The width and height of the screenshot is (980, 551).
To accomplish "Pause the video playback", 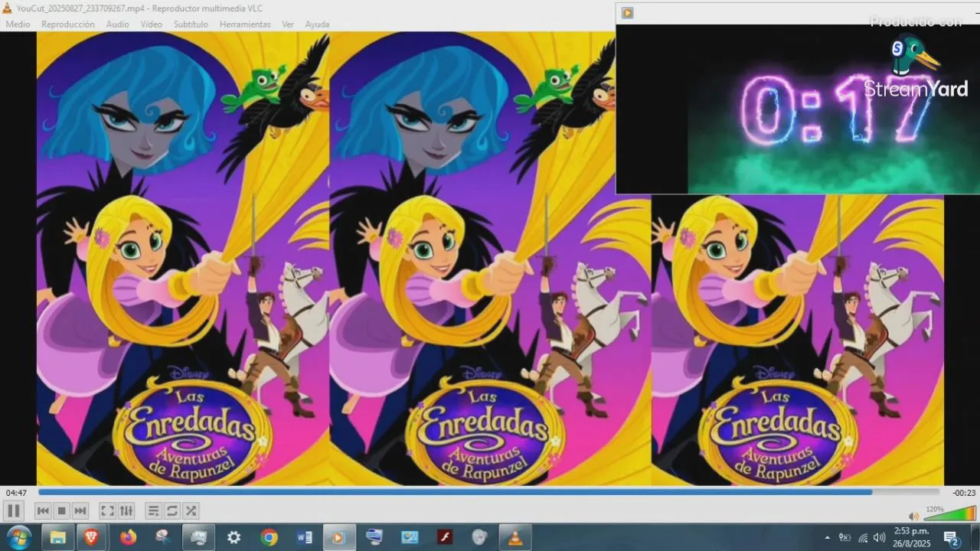I will tap(14, 510).
